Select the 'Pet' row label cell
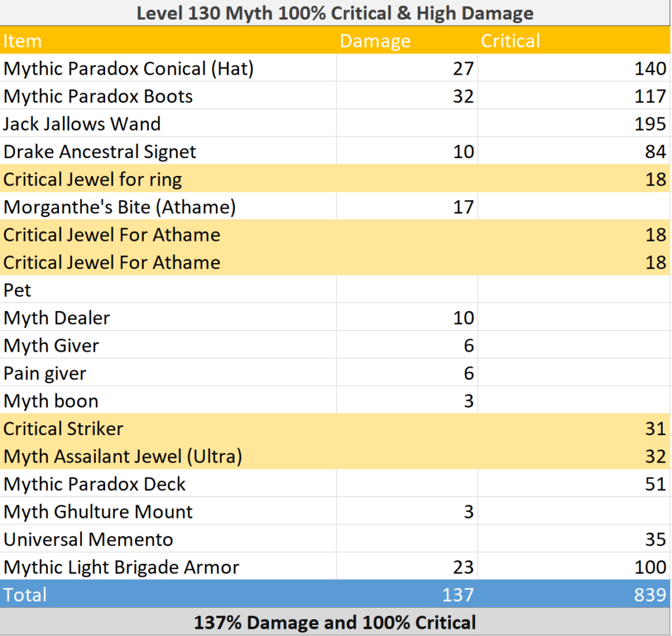The width and height of the screenshot is (672, 636). (x=168, y=289)
